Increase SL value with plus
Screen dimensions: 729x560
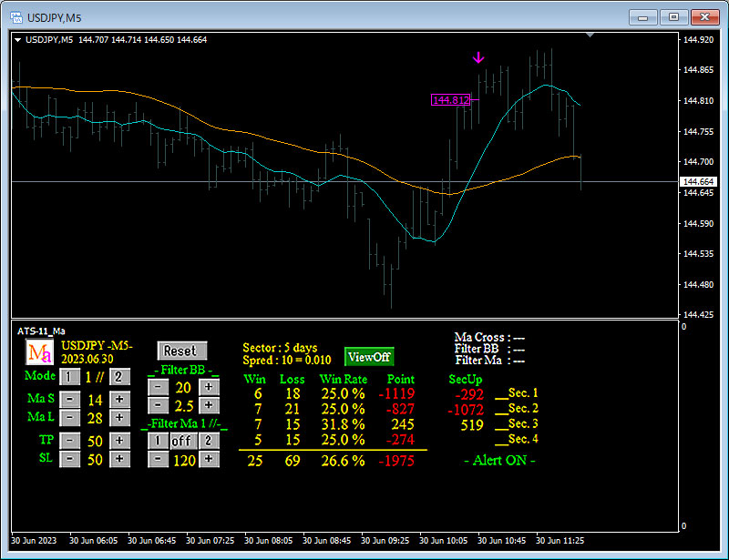click(119, 459)
